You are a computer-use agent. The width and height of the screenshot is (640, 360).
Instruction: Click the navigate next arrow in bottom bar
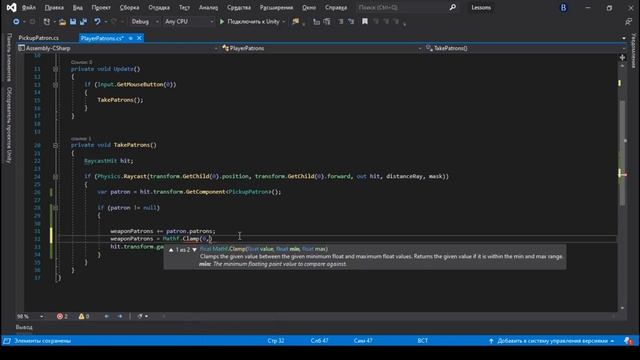coord(120,316)
